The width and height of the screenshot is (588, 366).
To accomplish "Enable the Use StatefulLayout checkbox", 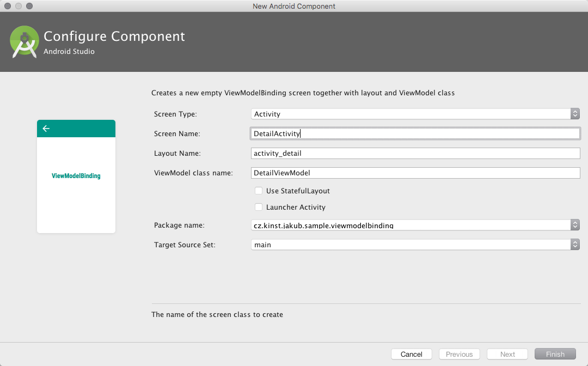I will (x=259, y=191).
